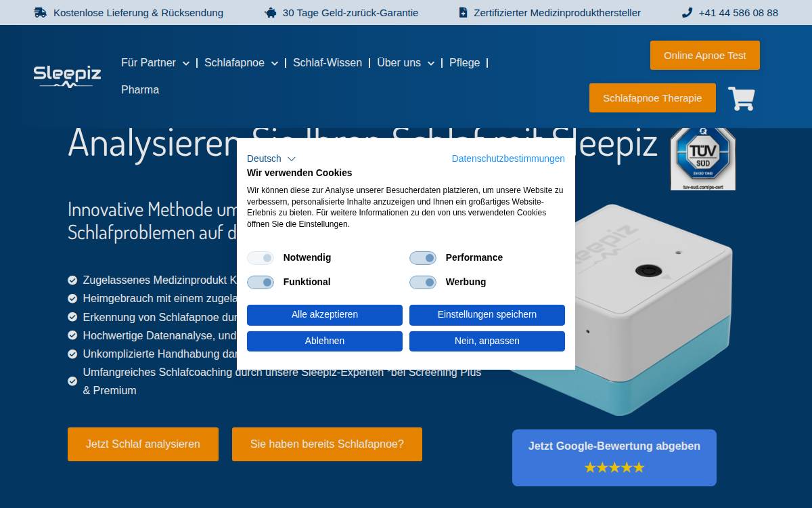The width and height of the screenshot is (812, 508).
Task: Toggle the Performance cookie switch
Action: (423, 257)
